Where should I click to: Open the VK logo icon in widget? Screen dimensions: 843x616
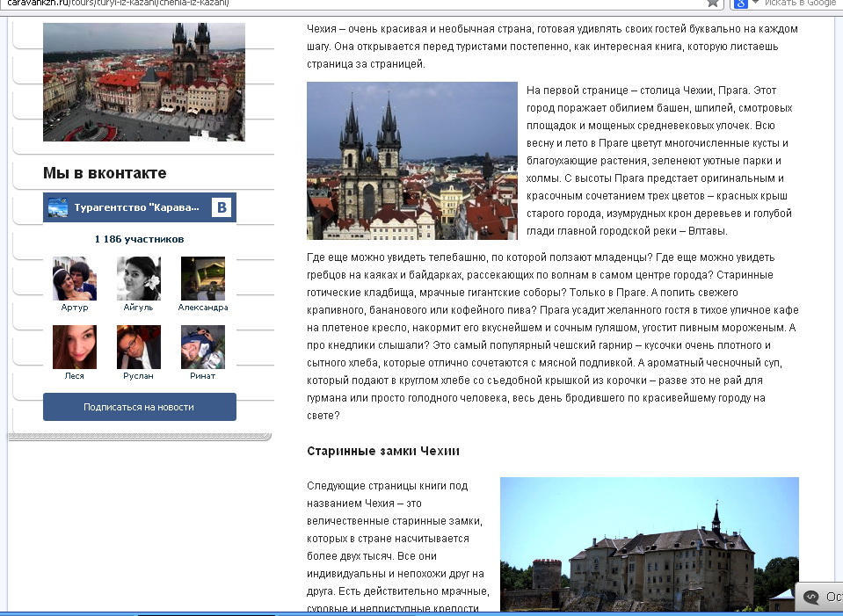coord(222,207)
